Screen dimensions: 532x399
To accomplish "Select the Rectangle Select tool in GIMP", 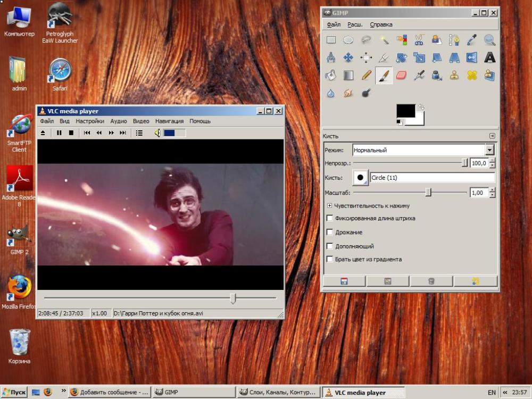I will [331, 40].
